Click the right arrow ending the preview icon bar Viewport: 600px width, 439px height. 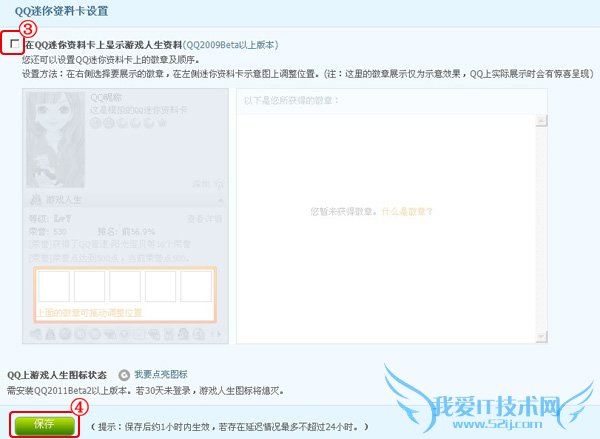click(x=218, y=334)
